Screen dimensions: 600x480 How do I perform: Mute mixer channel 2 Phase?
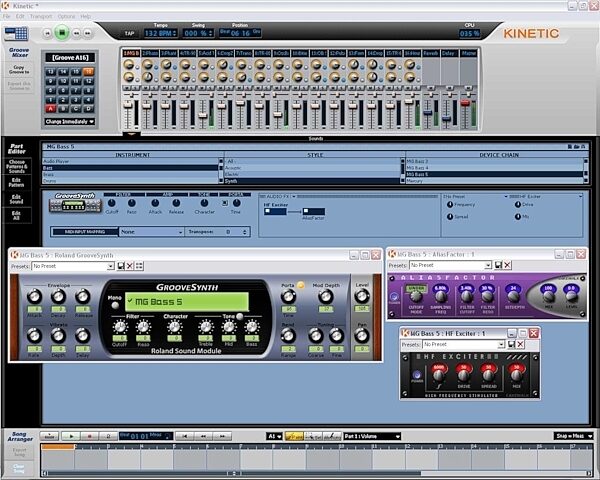pyautogui.click(x=145, y=88)
